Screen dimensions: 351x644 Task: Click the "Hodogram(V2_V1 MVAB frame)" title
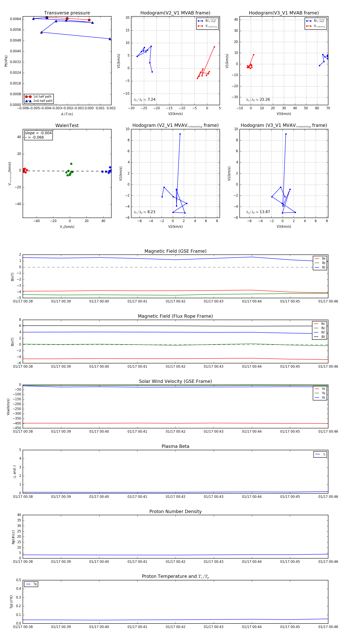point(175,13)
